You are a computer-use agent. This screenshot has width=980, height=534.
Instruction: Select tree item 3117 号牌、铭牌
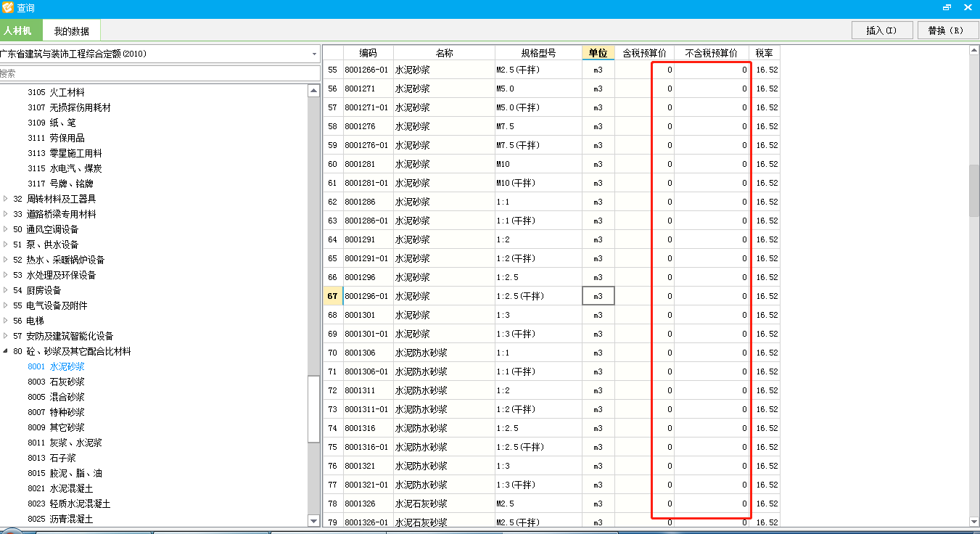[60, 184]
